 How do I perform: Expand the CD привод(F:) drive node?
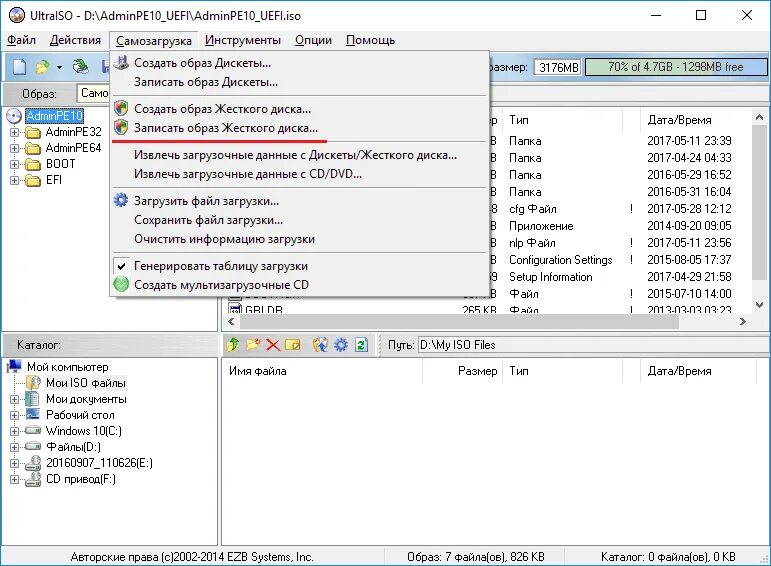pyautogui.click(x=14, y=479)
